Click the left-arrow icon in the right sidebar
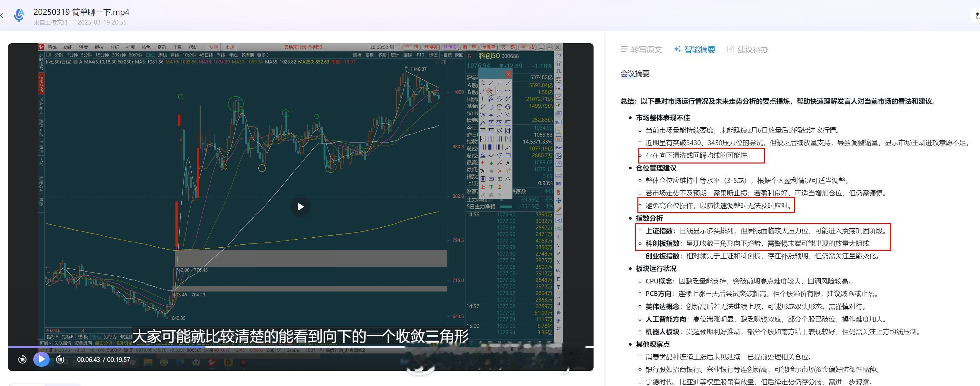Screen dimensions: 980x386 click(x=558, y=55)
